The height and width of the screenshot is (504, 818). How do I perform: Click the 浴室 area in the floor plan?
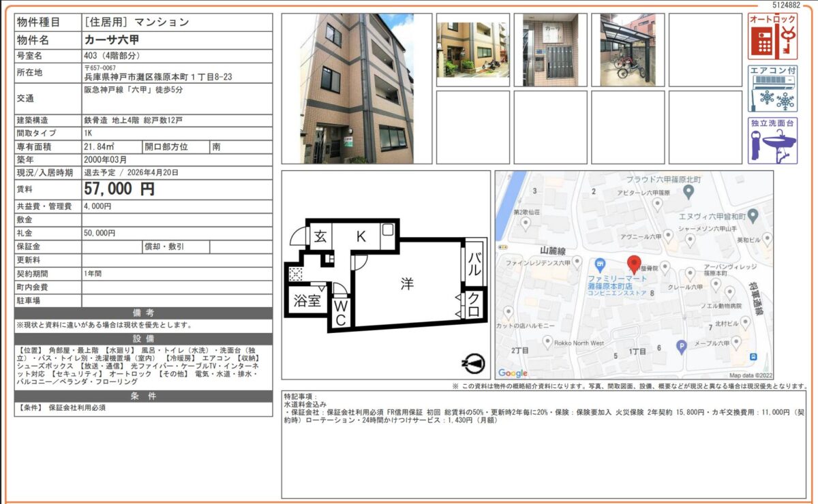pos(307,301)
